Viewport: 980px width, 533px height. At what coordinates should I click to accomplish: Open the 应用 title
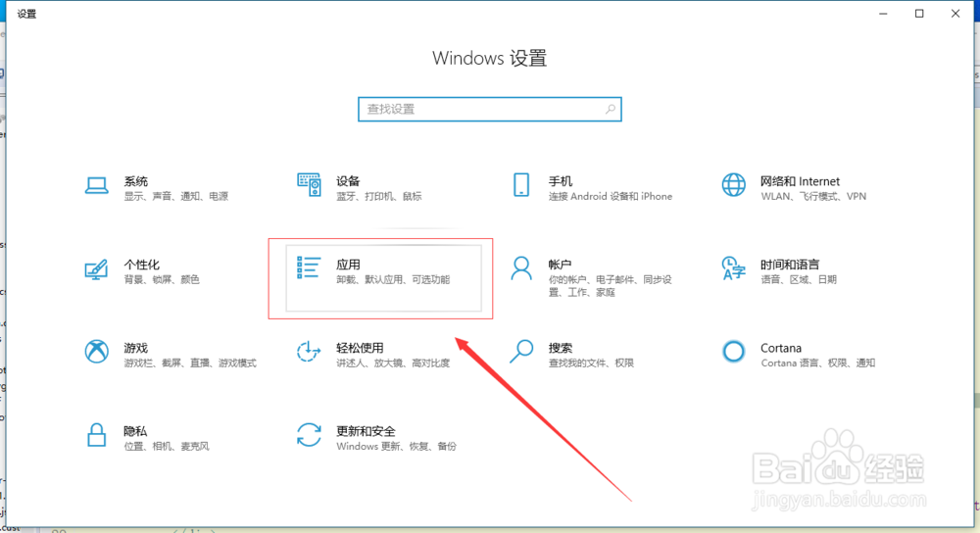pyautogui.click(x=348, y=265)
